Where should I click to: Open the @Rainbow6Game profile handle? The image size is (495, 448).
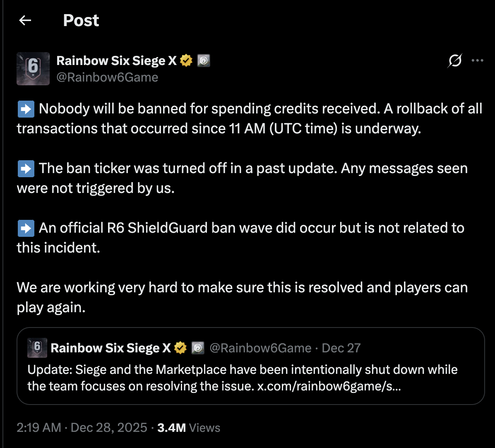coord(107,77)
